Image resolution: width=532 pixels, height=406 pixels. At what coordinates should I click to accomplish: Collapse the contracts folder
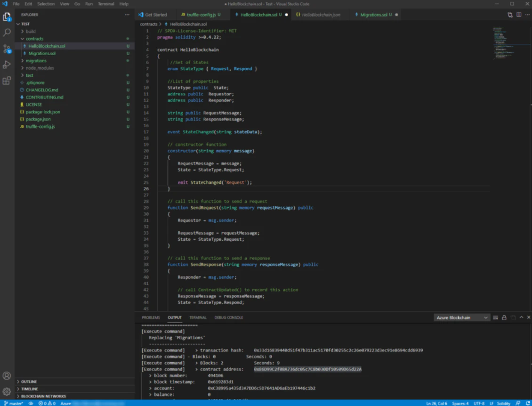34,39
